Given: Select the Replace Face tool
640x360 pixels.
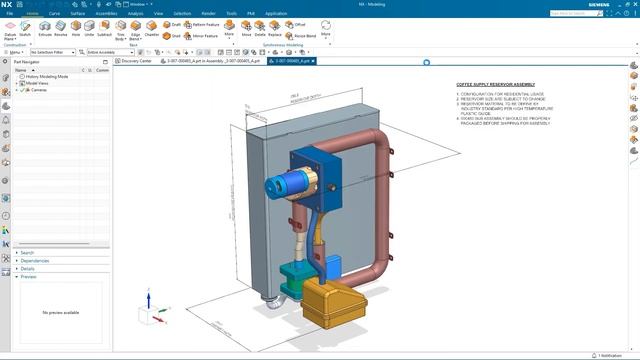Looking at the screenshot, I should pyautogui.click(x=275, y=29).
